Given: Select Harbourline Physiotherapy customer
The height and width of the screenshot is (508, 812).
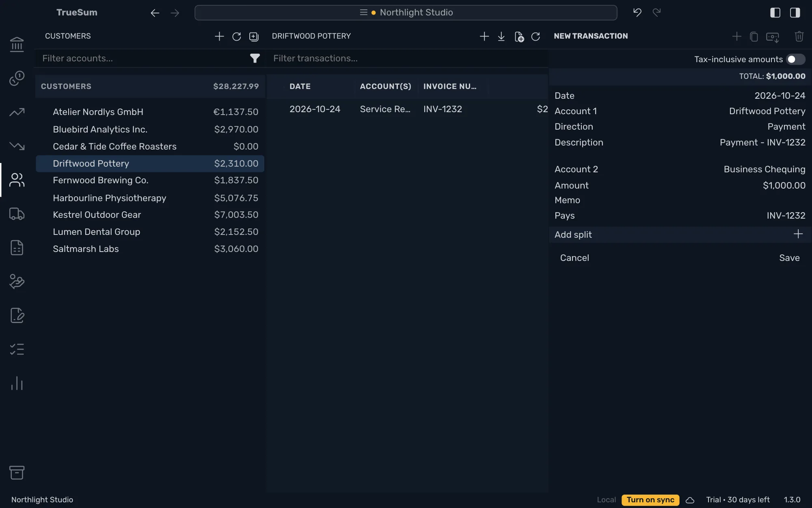Looking at the screenshot, I should click(x=150, y=198).
